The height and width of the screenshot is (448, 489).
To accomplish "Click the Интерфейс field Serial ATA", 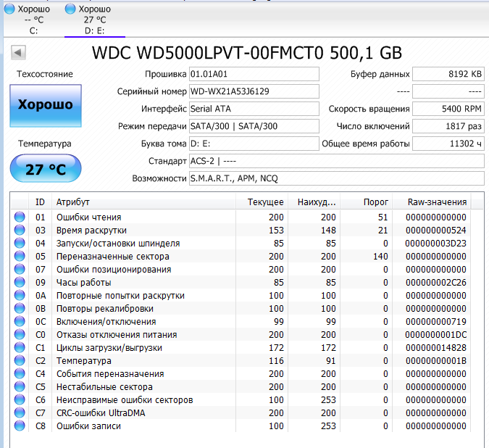I will click(x=254, y=109).
